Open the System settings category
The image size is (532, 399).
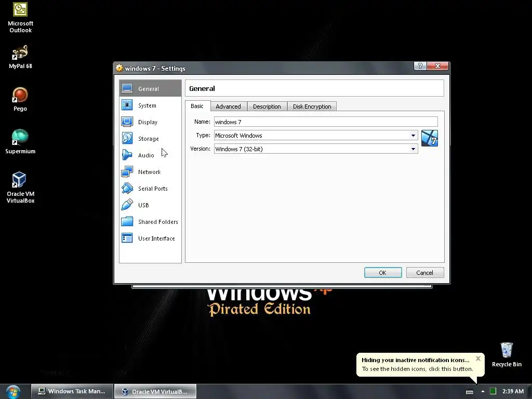tap(150, 105)
